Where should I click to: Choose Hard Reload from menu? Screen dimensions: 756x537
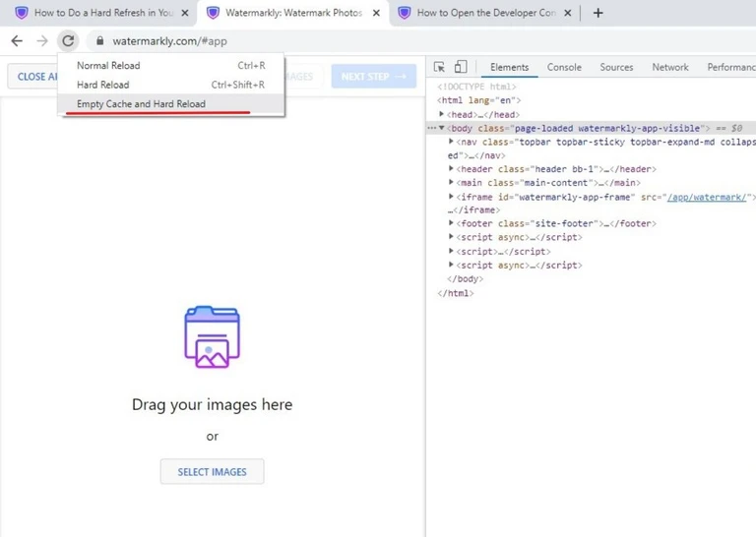[x=171, y=85]
